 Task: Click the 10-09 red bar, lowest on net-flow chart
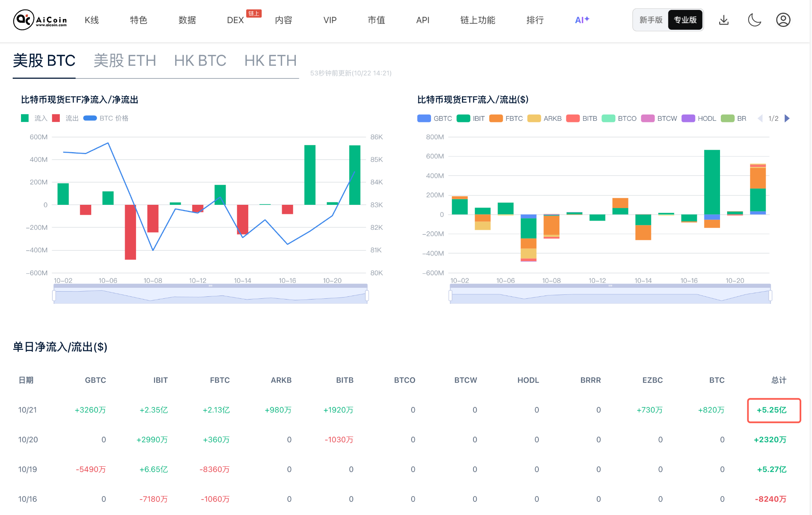click(130, 232)
